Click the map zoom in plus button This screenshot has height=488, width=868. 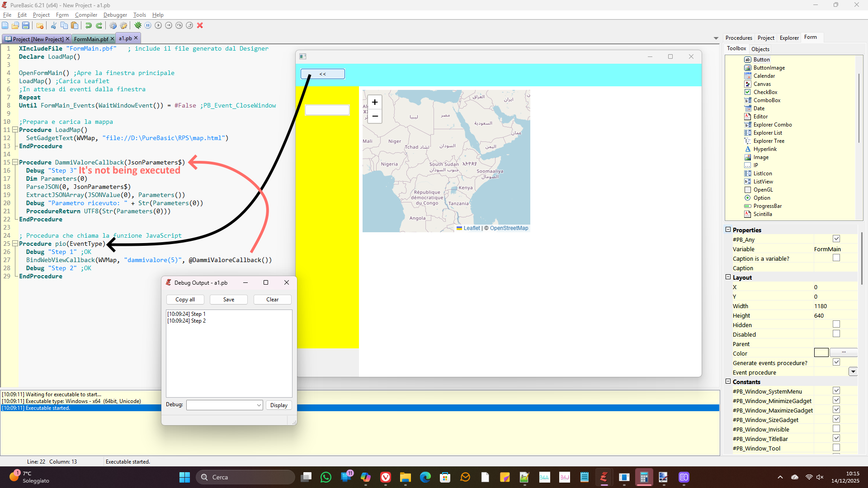point(375,102)
